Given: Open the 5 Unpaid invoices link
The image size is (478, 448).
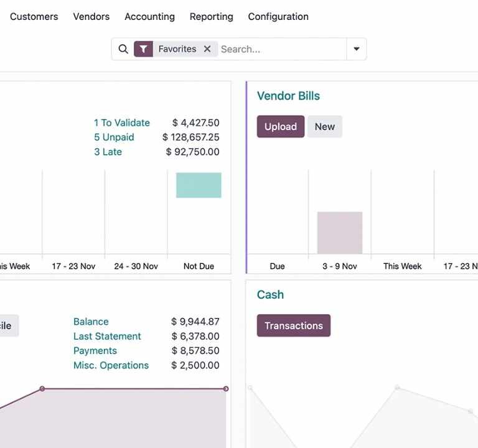Looking at the screenshot, I should coord(114,137).
